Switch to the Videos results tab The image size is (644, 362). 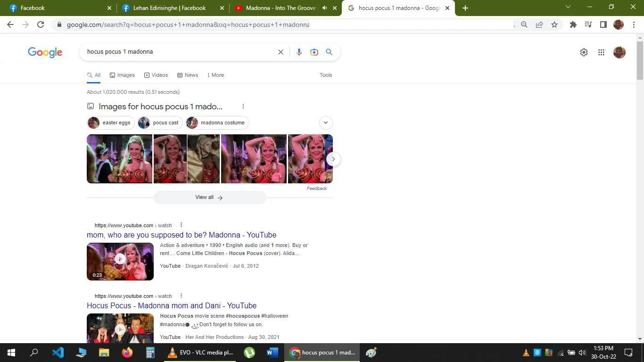(156, 75)
